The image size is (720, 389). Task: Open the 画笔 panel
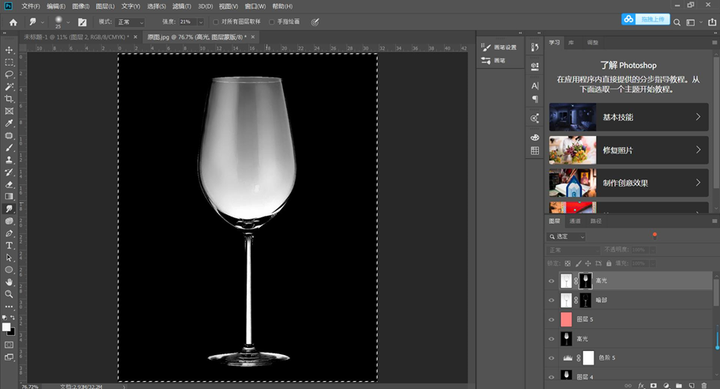pyautogui.click(x=494, y=60)
